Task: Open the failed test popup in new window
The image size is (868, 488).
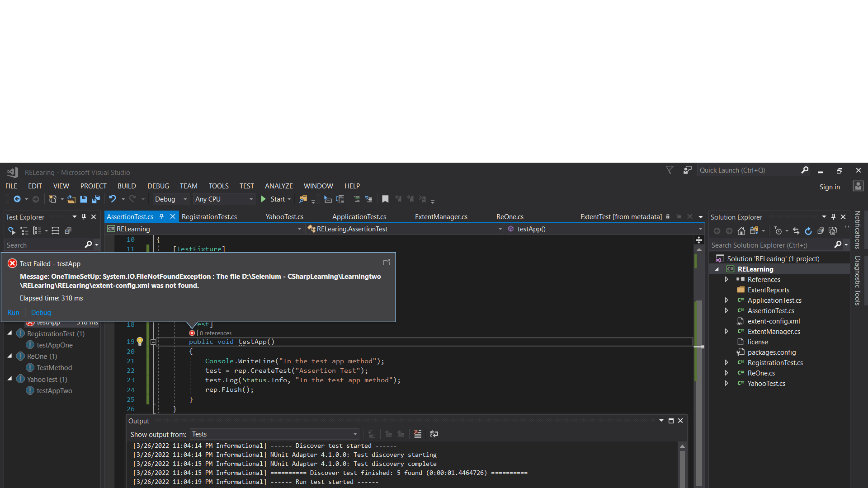Action: click(387, 262)
